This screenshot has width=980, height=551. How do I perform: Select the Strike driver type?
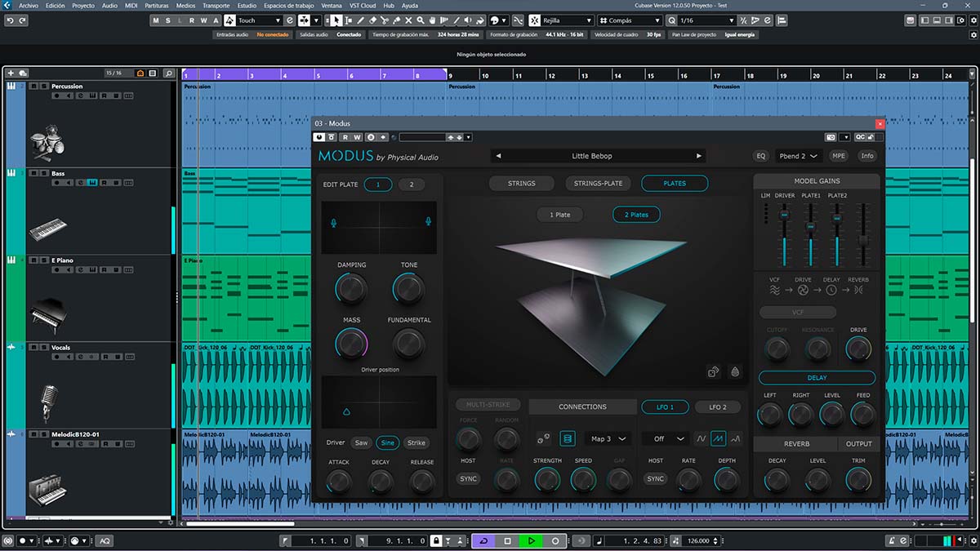coord(416,442)
